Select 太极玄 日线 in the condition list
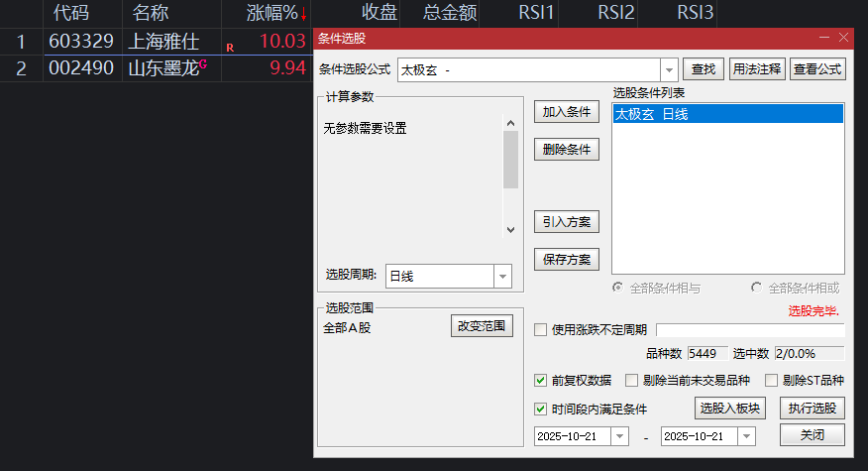 coord(727,114)
